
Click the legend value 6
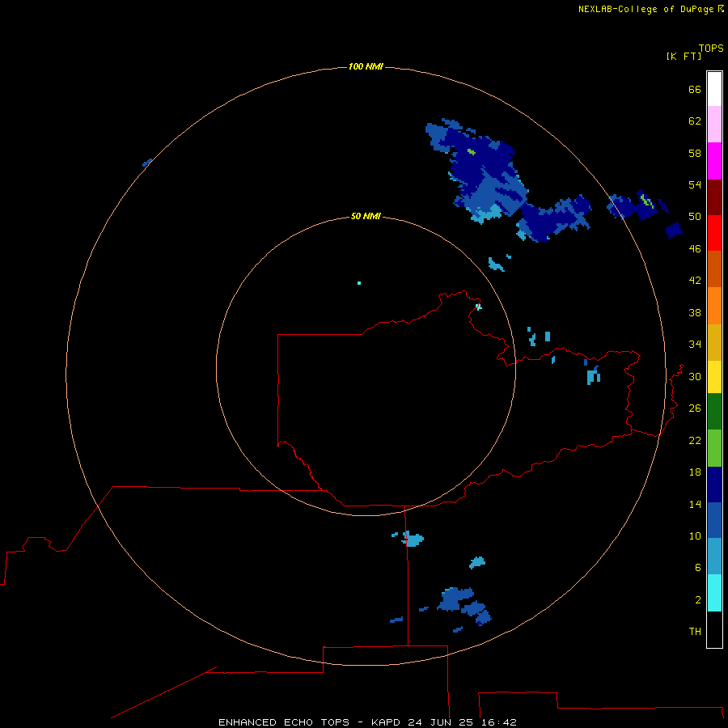(x=698, y=567)
